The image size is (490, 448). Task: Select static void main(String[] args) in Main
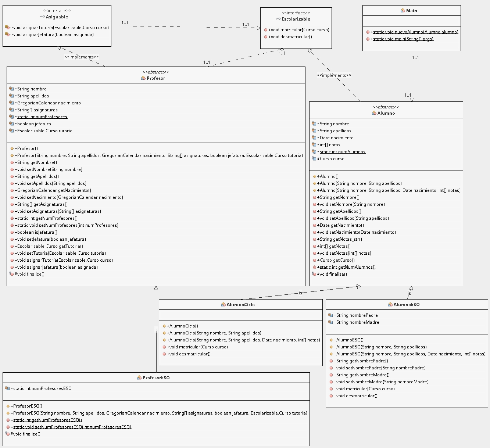tap(403, 39)
